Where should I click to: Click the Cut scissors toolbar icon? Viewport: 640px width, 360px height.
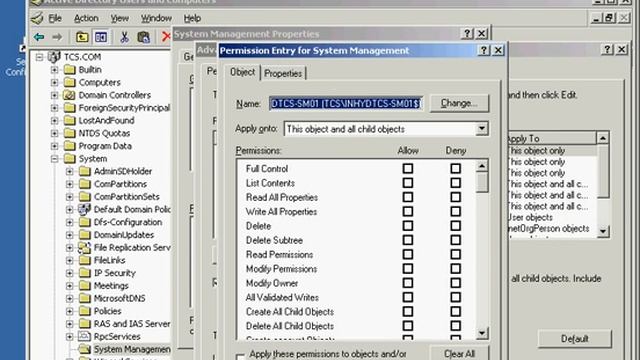(124, 37)
